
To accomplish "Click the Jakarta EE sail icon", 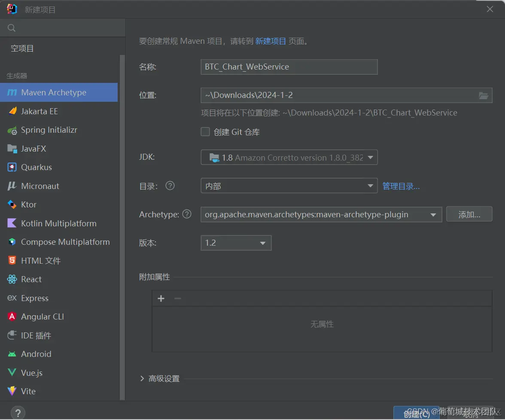I will coord(12,111).
